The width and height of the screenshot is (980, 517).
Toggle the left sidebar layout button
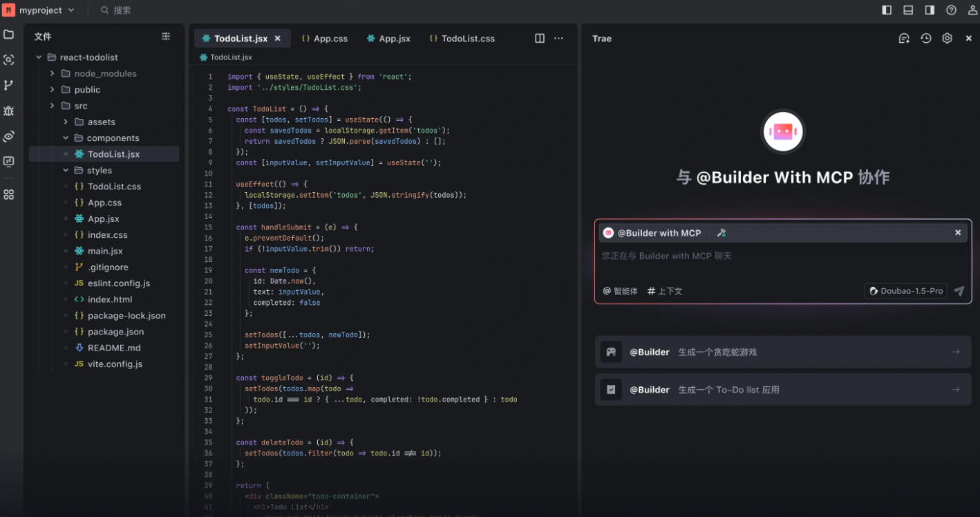pos(887,10)
